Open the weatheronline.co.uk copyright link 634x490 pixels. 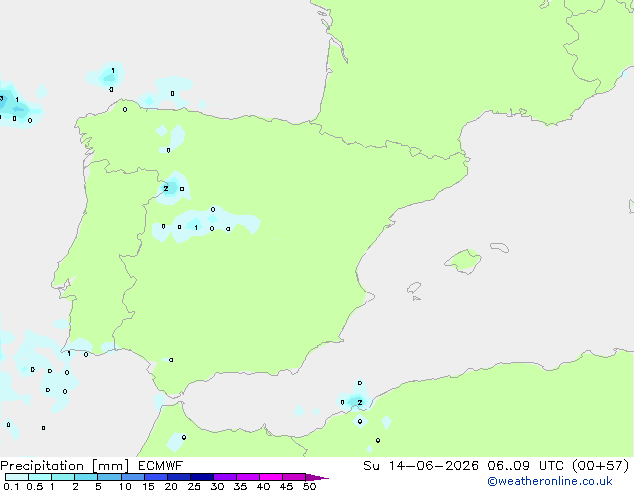[x=549, y=481]
